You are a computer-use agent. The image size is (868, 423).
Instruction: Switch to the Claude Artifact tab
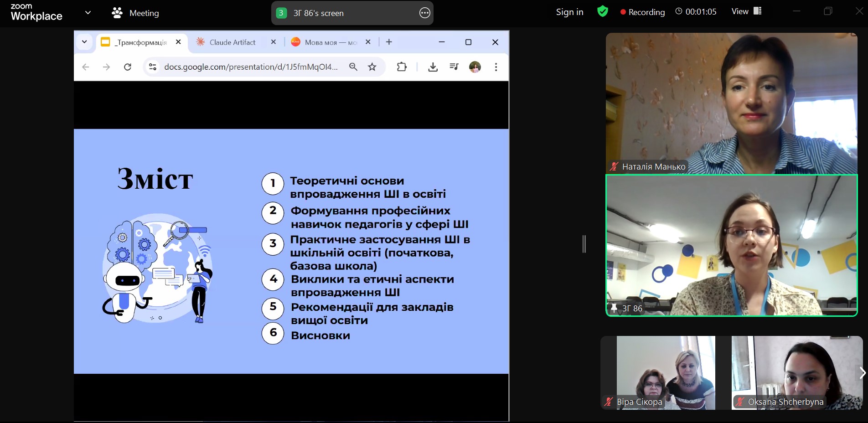(x=232, y=42)
